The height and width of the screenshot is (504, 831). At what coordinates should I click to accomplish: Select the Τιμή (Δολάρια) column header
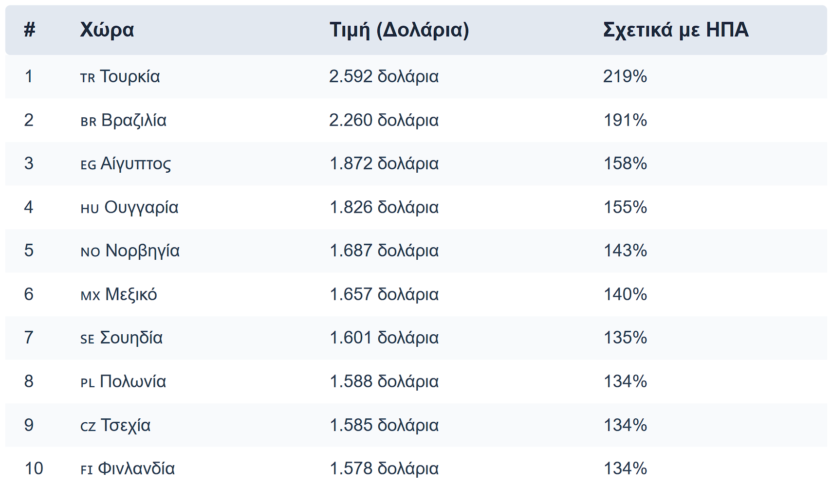click(x=399, y=30)
